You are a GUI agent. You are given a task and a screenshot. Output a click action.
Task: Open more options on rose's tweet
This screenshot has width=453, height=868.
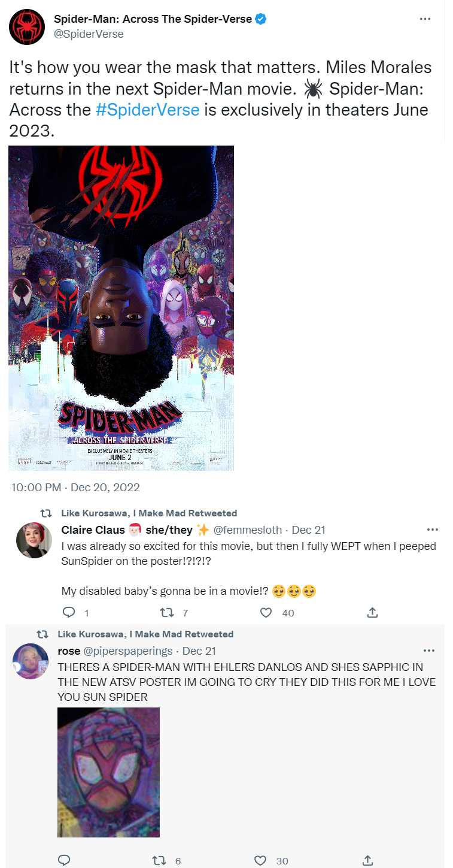[429, 651]
